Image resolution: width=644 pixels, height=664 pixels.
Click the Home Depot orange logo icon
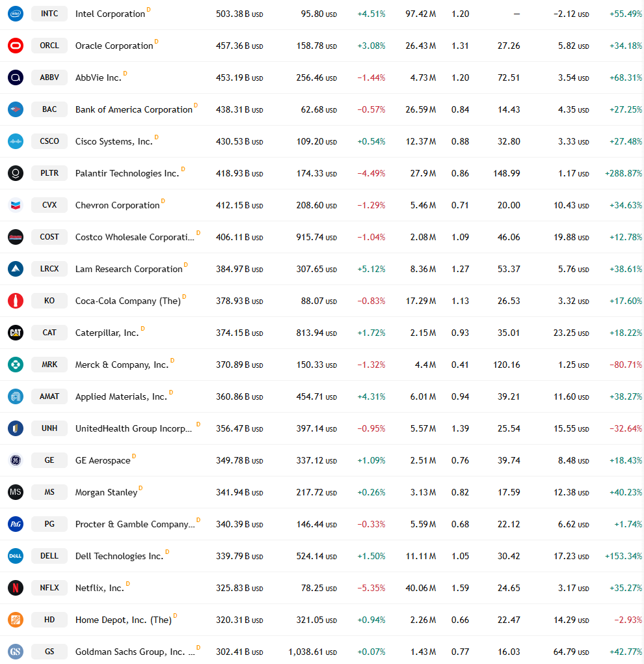point(16,620)
